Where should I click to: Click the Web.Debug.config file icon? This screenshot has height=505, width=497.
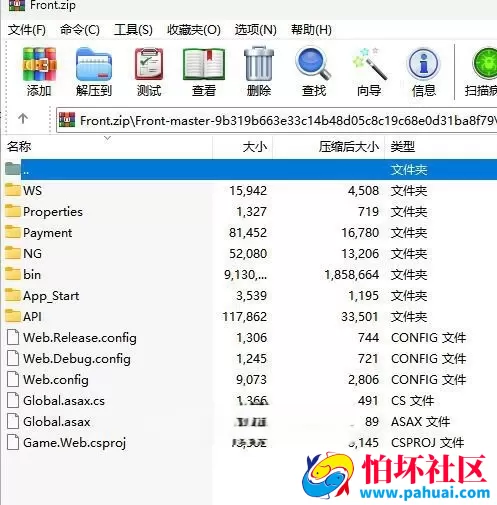[x=13, y=358]
